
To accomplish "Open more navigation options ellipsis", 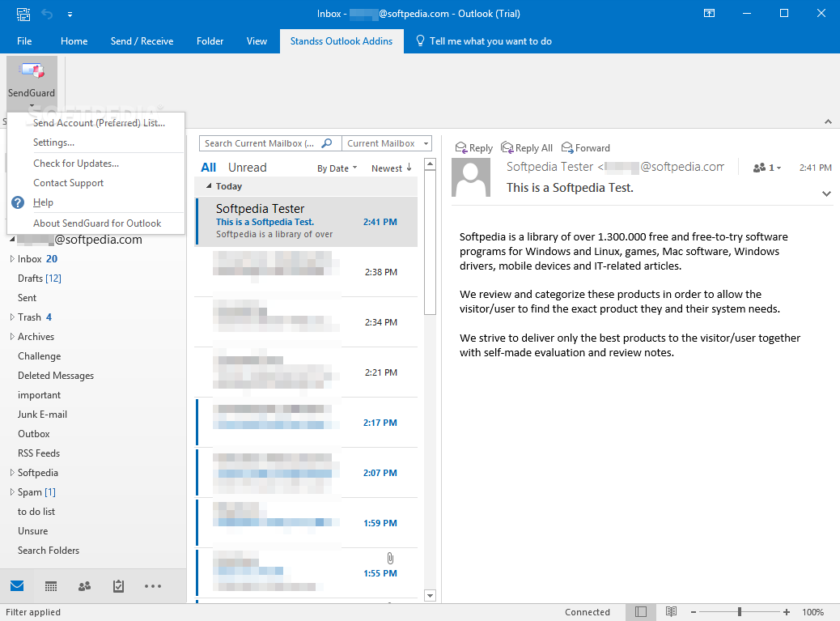I will (x=153, y=586).
